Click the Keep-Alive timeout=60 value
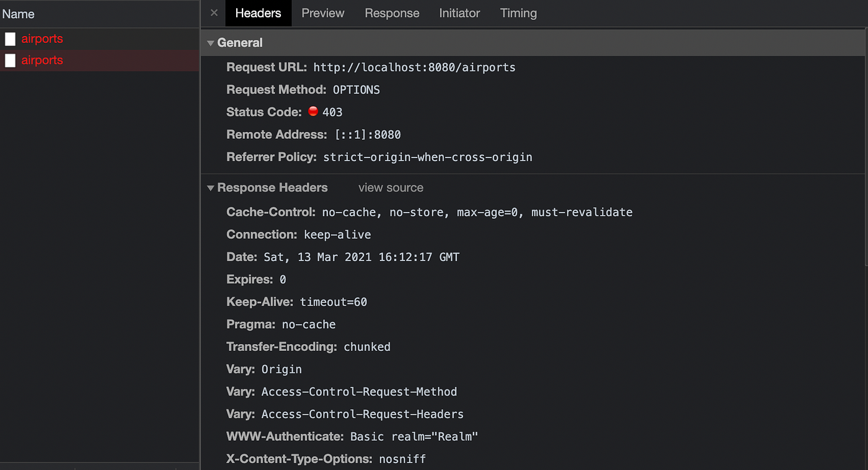Viewport: 868px width, 470px height. (334, 302)
